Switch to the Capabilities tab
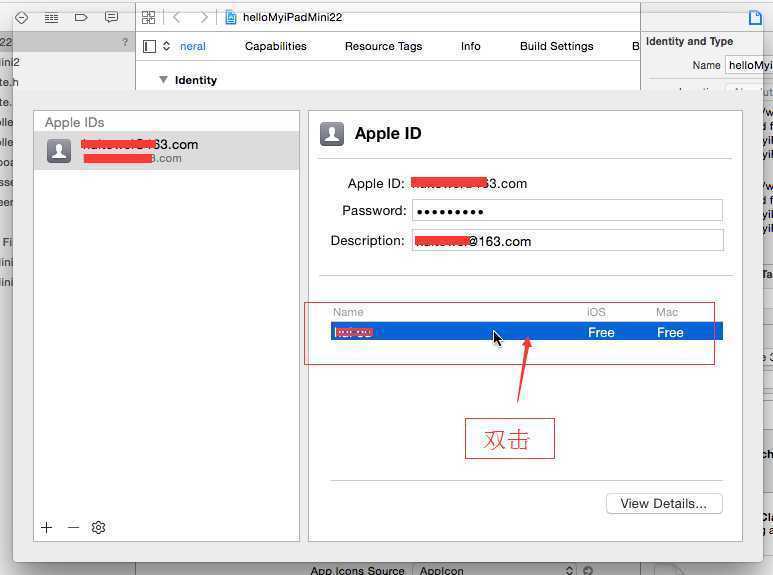 [276, 46]
